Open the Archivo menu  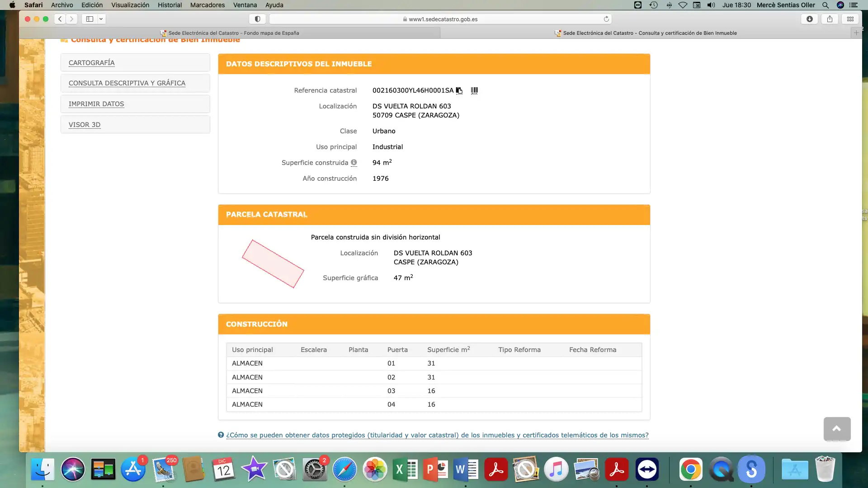62,5
